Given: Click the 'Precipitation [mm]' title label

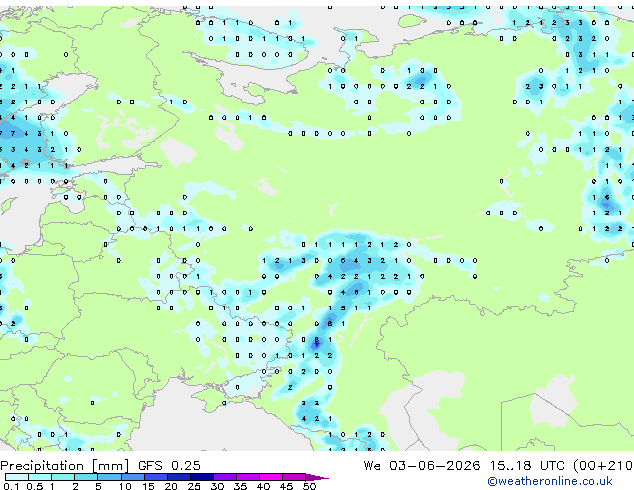Looking at the screenshot, I should click(x=65, y=466).
